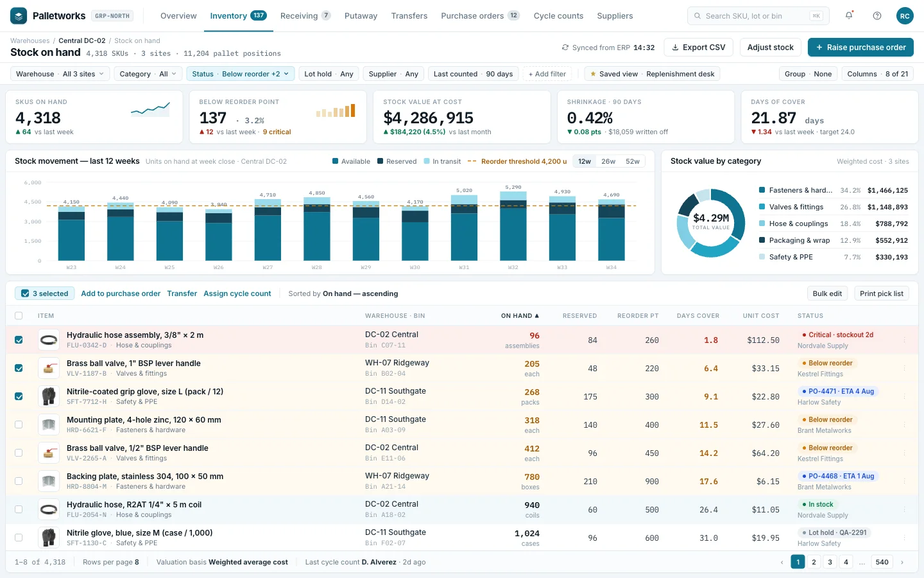The image size is (924, 578).
Task: Open Supplier Any filter
Action: click(x=393, y=74)
